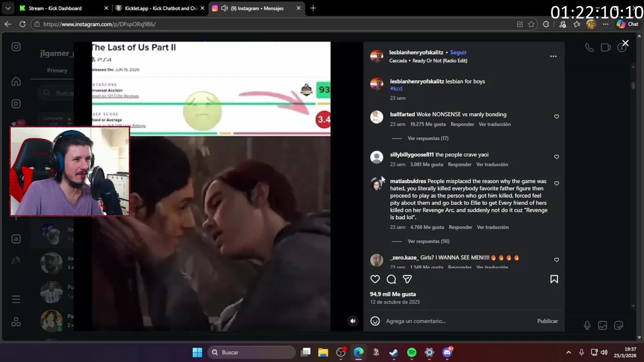Go back in browser

[8, 24]
